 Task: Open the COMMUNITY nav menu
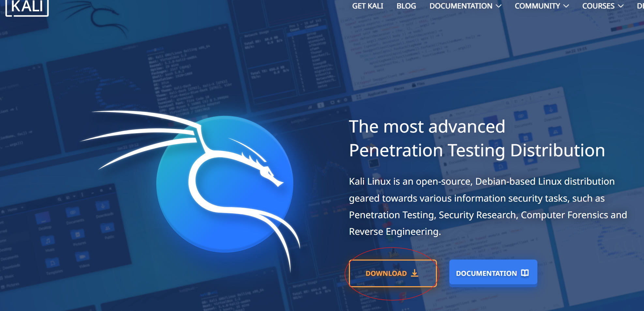coord(542,6)
